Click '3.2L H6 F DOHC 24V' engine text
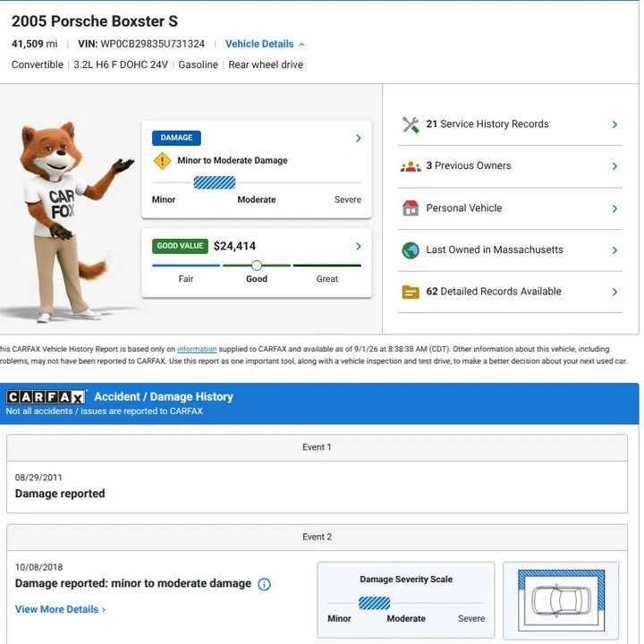644x644 pixels. [121, 65]
